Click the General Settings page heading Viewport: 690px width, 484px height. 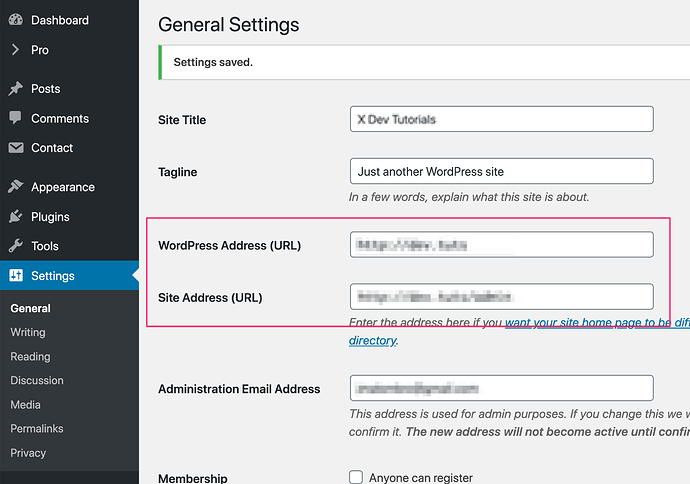click(x=228, y=25)
